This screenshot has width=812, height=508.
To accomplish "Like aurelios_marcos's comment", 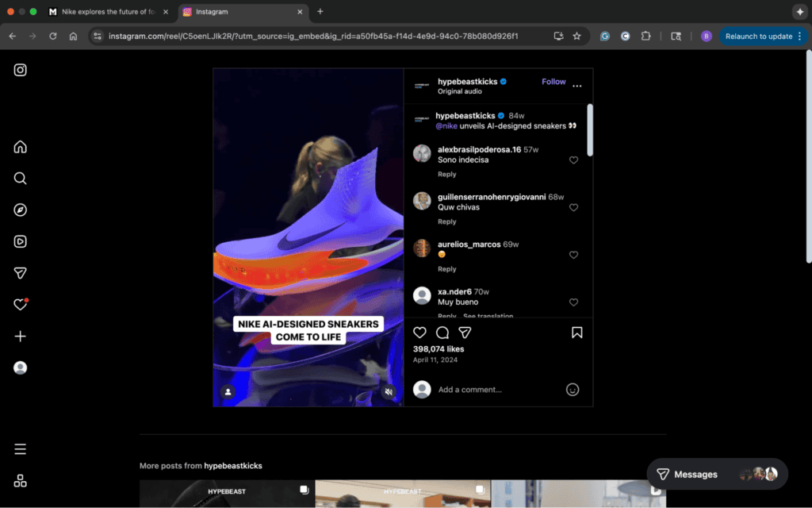I will tap(573, 255).
